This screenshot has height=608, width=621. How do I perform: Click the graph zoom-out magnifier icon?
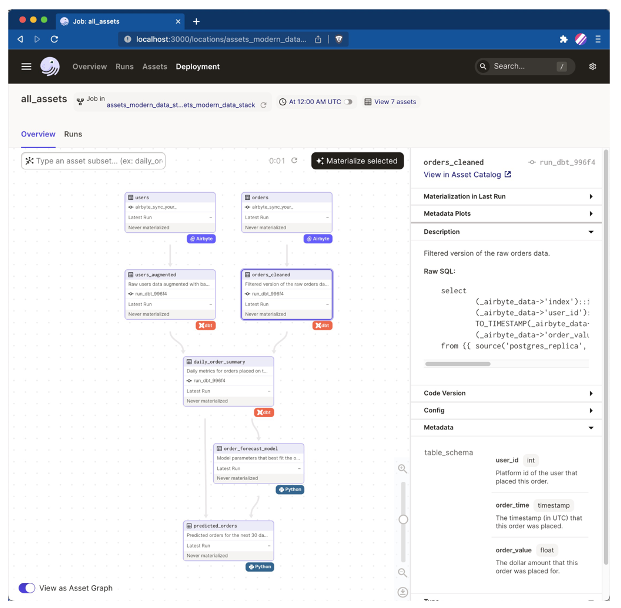click(403, 572)
